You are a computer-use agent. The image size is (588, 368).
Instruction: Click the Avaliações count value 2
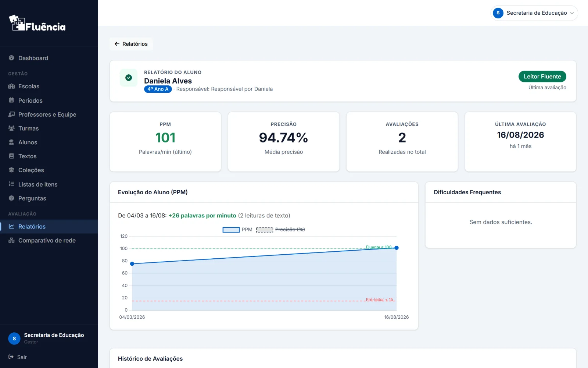[402, 138]
